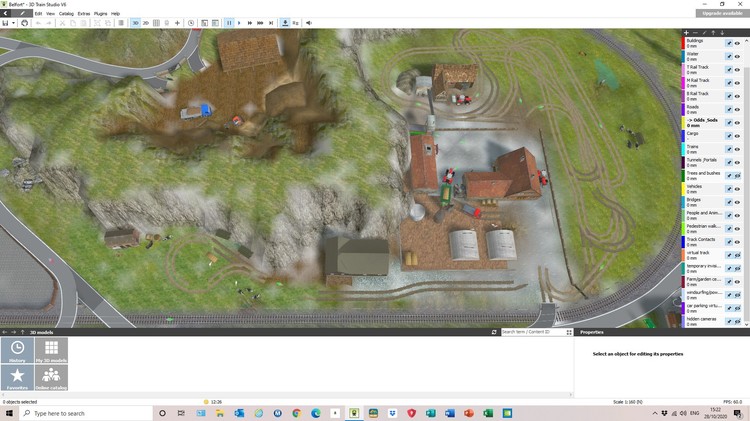Screen dimensions: 750x421
Task: Add a new layer with plus icon
Action: (686, 32)
